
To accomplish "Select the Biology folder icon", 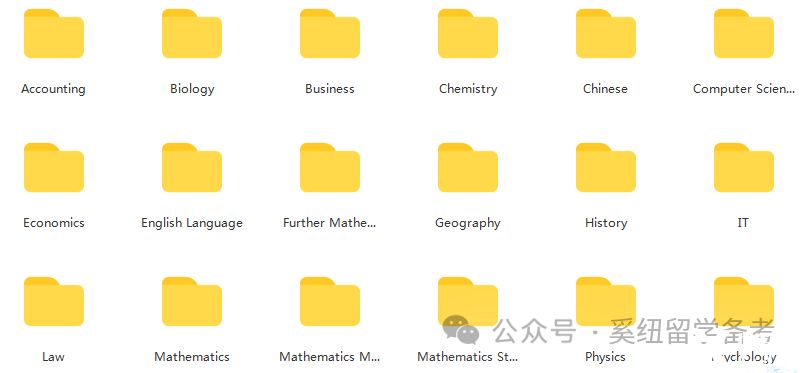I will point(192,33).
